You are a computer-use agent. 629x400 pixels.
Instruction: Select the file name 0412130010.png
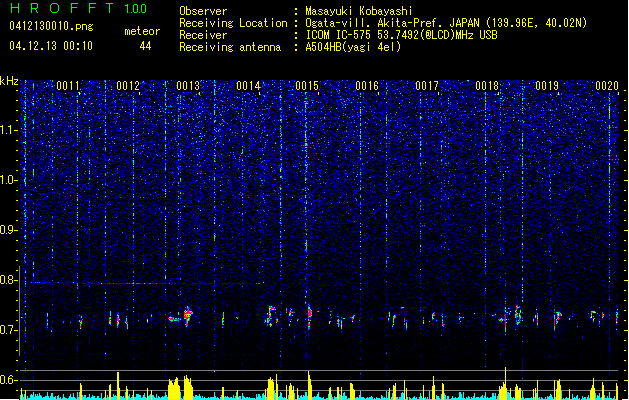click(x=51, y=26)
